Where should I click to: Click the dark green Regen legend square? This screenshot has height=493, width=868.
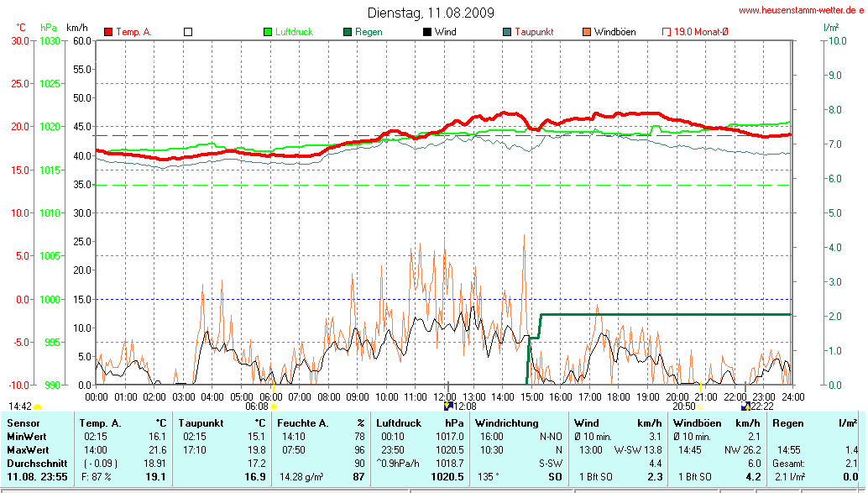coord(347,32)
